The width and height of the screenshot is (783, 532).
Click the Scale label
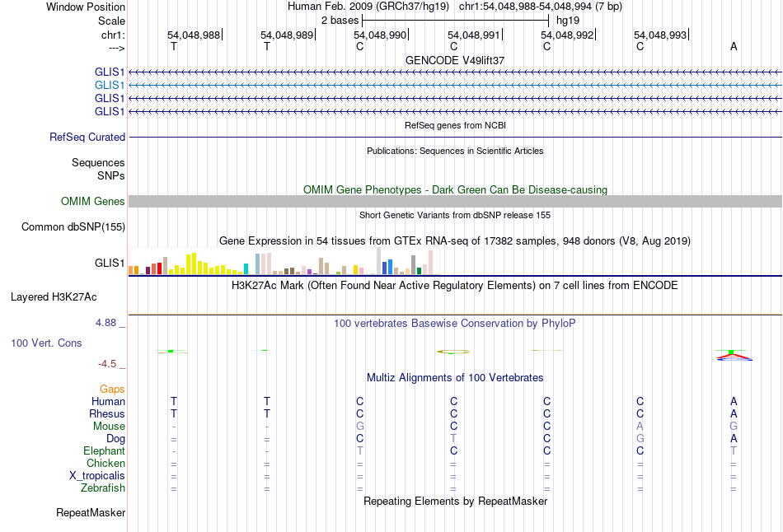click(111, 21)
